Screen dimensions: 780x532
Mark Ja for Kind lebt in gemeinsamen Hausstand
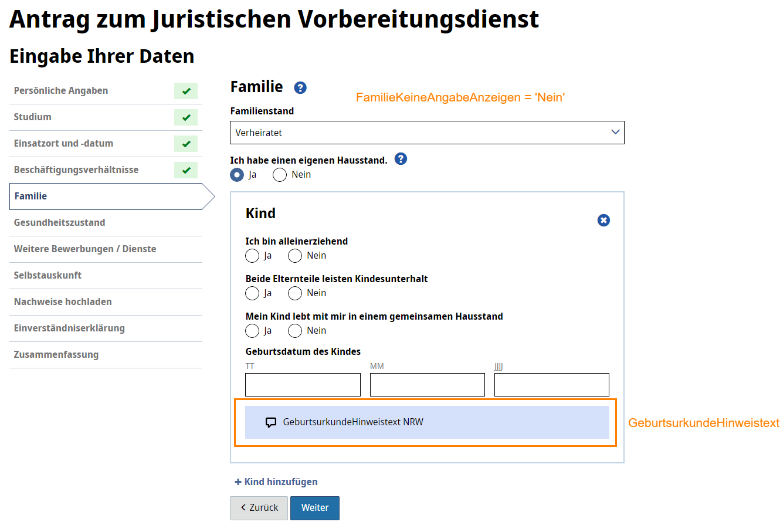click(x=252, y=331)
